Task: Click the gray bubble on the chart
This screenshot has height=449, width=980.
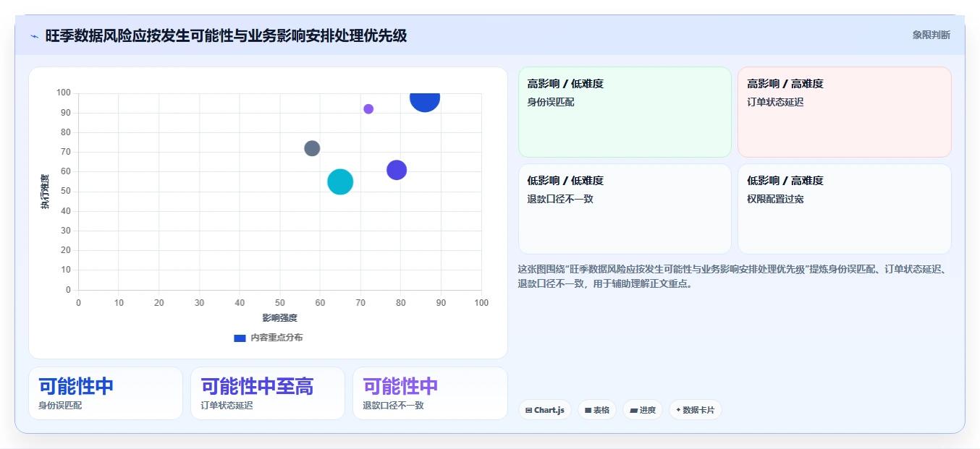Action: pos(312,148)
